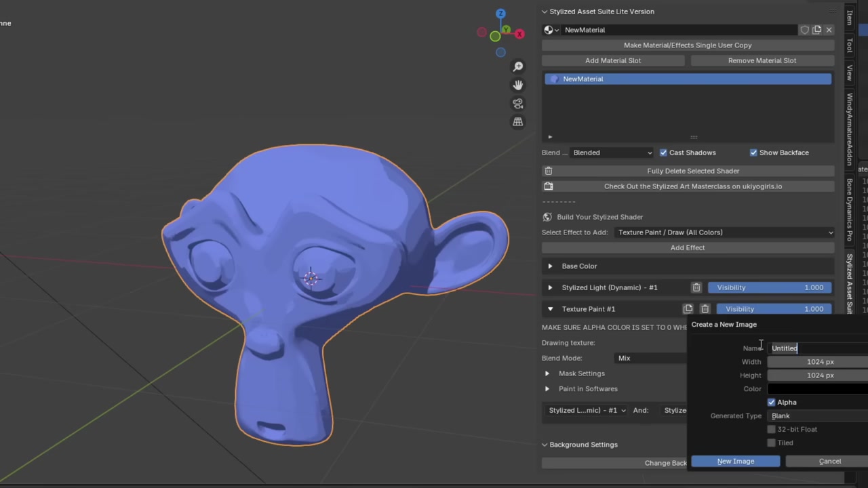Click the New Image button
This screenshot has height=488, width=868.
click(735, 462)
